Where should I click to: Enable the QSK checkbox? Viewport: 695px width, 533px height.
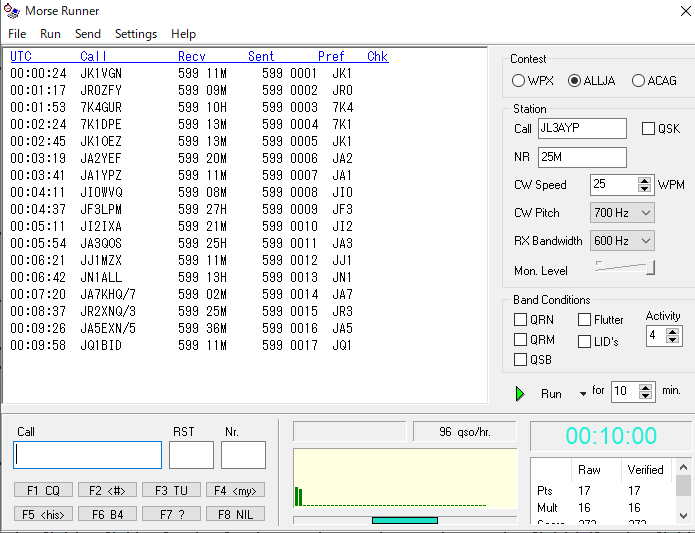click(x=648, y=128)
